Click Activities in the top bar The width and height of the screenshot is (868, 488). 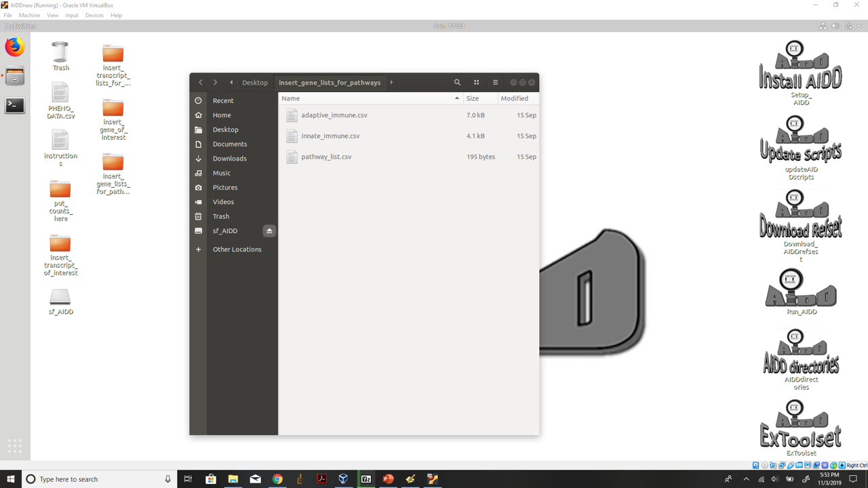[x=20, y=26]
